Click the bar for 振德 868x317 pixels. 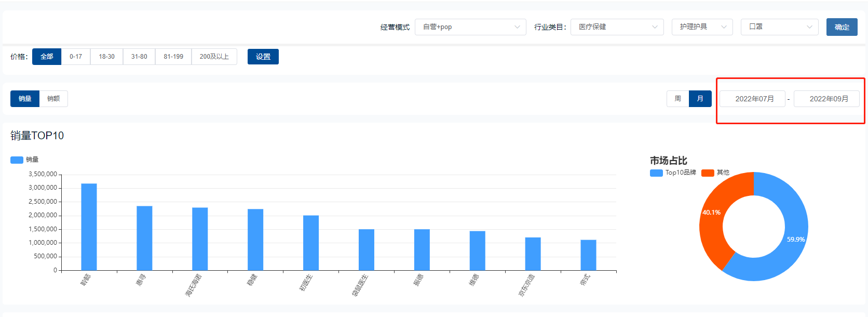[x=422, y=250]
